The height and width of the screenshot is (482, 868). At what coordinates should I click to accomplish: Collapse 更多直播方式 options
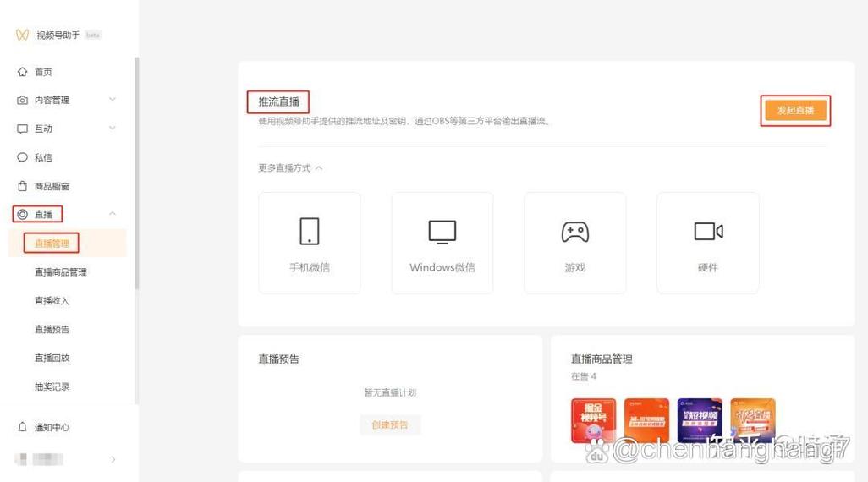319,168
